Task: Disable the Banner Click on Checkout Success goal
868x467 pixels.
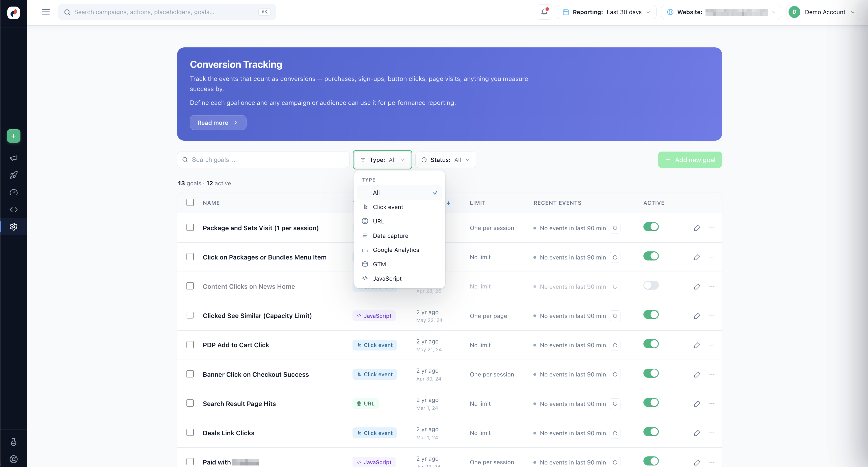Action: tap(651, 373)
